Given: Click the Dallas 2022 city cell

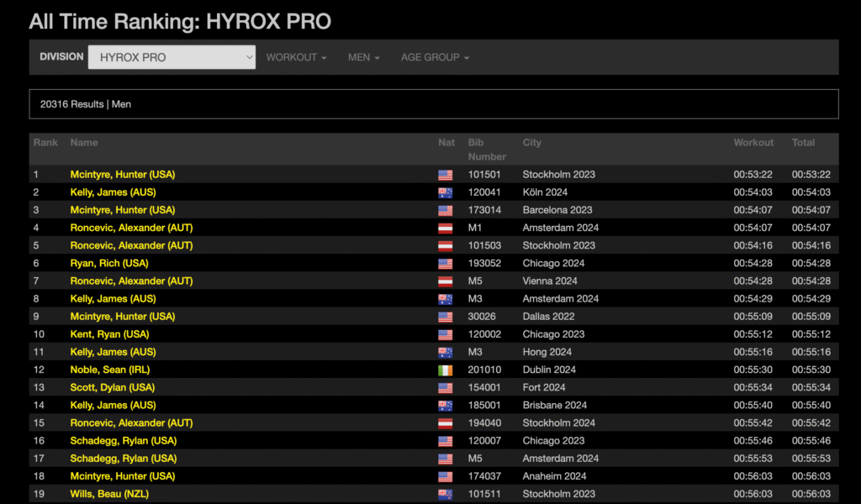Looking at the screenshot, I should click(548, 317).
